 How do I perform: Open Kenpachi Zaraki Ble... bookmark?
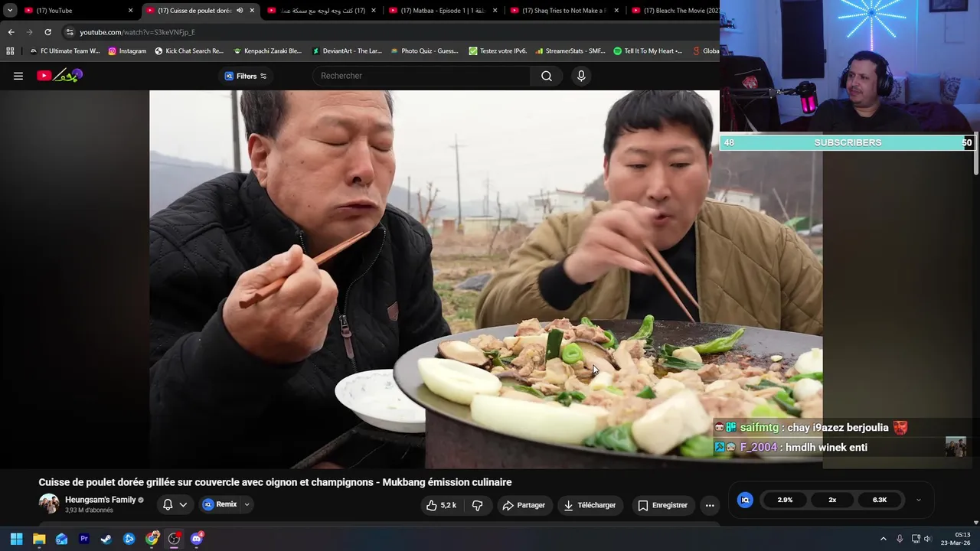point(267,51)
